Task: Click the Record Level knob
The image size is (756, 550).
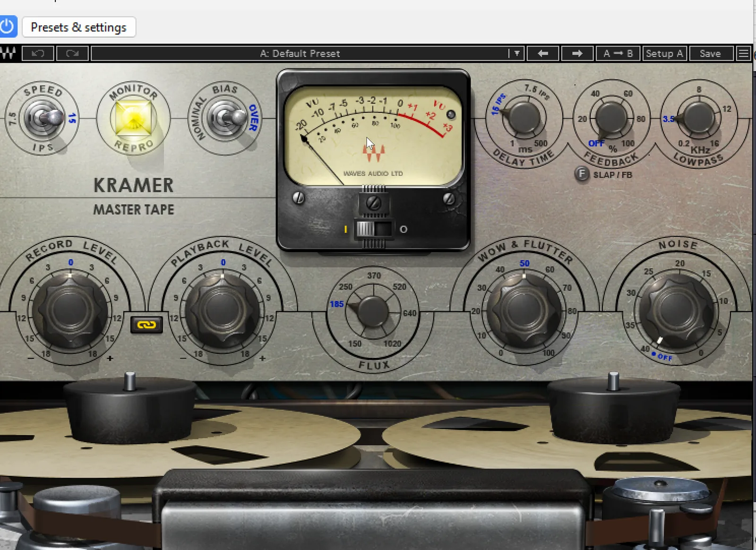Action: [x=70, y=311]
